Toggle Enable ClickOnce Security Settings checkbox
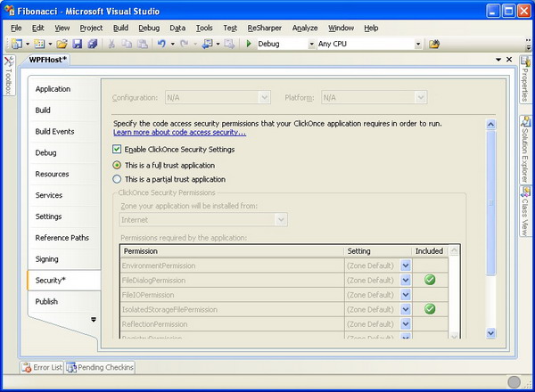The width and height of the screenshot is (535, 392). click(117, 149)
